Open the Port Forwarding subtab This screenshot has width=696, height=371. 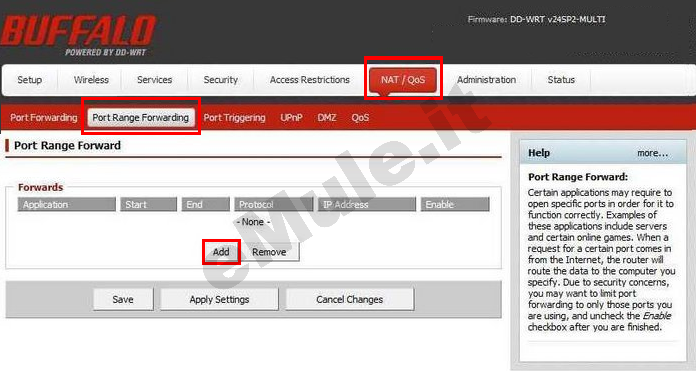(44, 118)
